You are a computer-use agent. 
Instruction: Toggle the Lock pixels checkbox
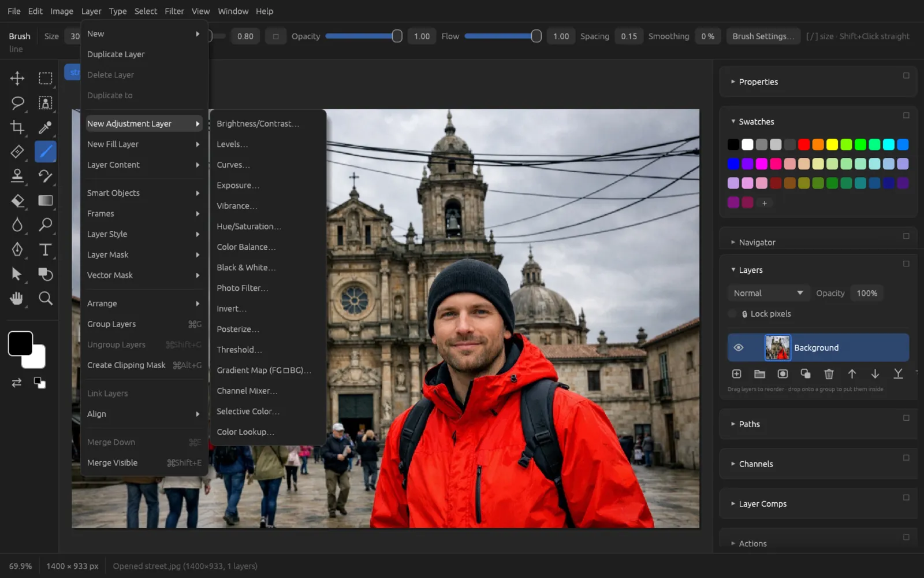732,314
